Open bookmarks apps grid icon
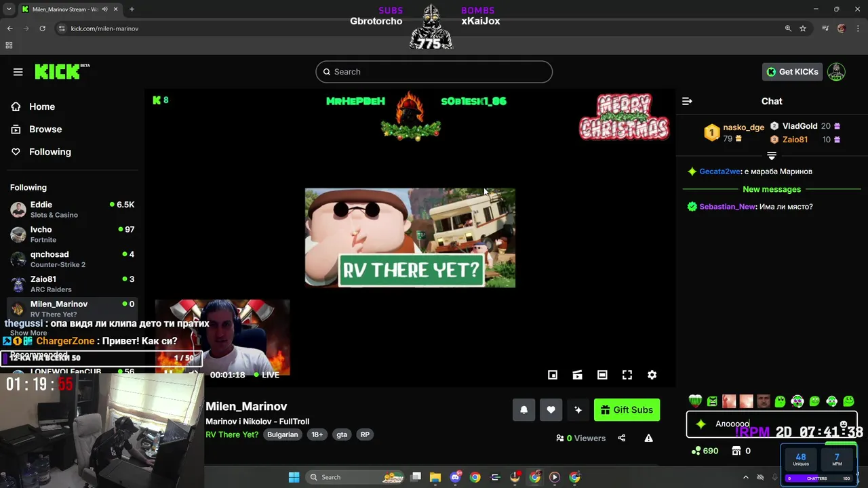Image resolution: width=868 pixels, height=488 pixels. (x=9, y=45)
